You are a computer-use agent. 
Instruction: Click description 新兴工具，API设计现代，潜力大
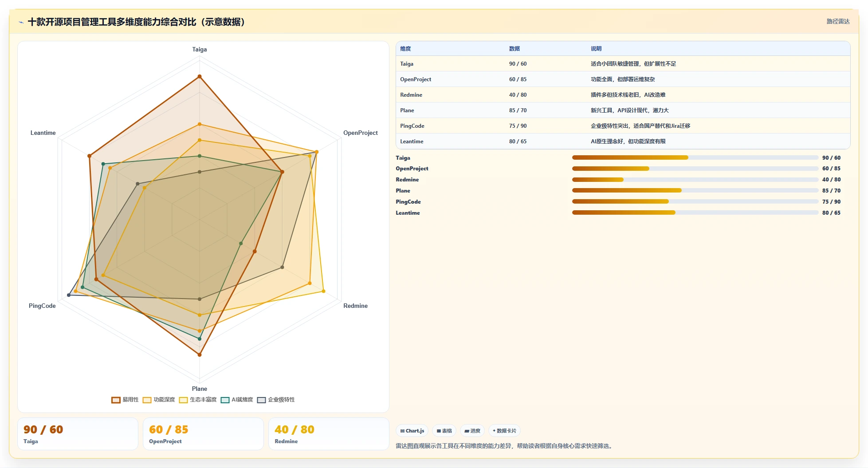click(x=630, y=110)
